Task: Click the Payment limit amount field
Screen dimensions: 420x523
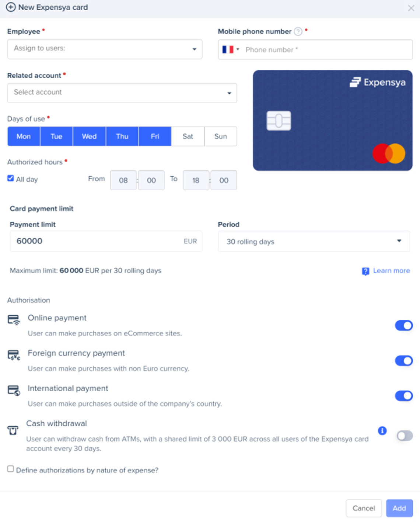Action: (106, 241)
